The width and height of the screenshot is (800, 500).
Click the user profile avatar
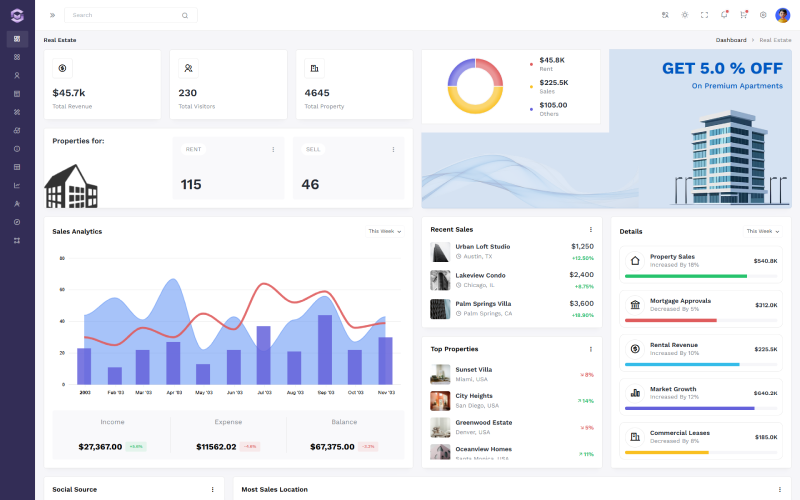[782, 15]
